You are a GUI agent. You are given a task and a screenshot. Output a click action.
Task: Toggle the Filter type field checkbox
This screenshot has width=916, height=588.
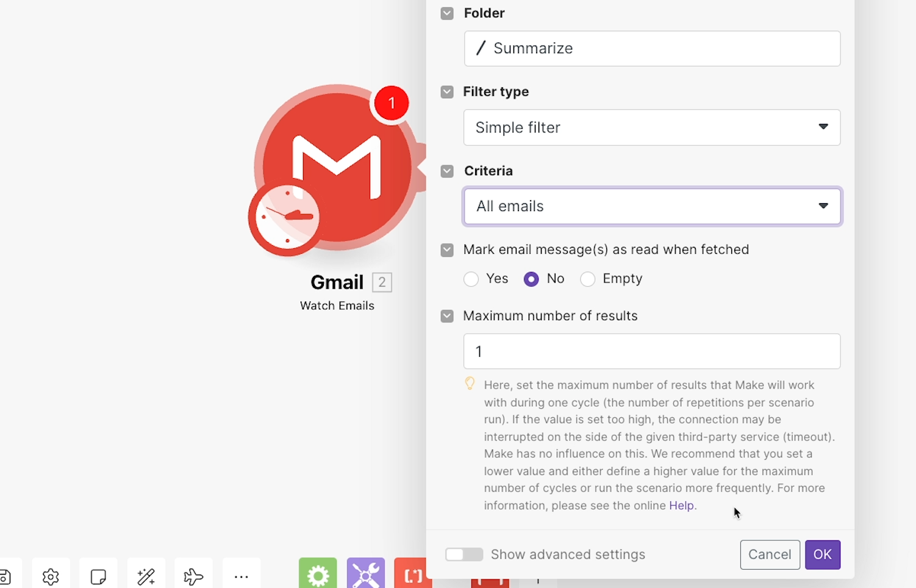(x=447, y=92)
